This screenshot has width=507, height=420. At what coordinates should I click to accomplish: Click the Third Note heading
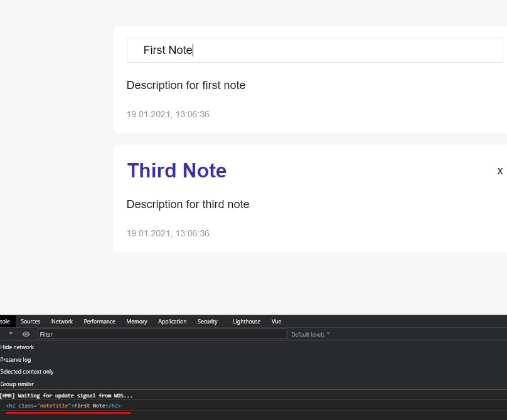(177, 171)
